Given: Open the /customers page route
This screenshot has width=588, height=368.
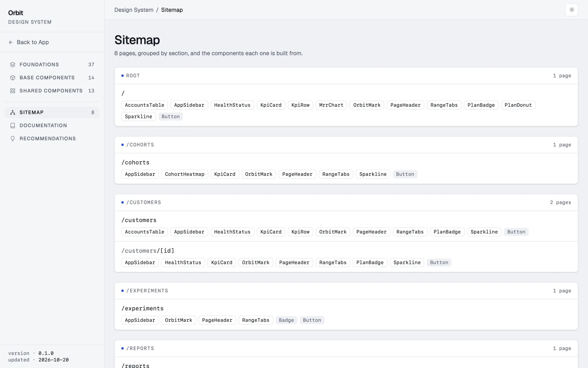Looking at the screenshot, I should point(139,220).
